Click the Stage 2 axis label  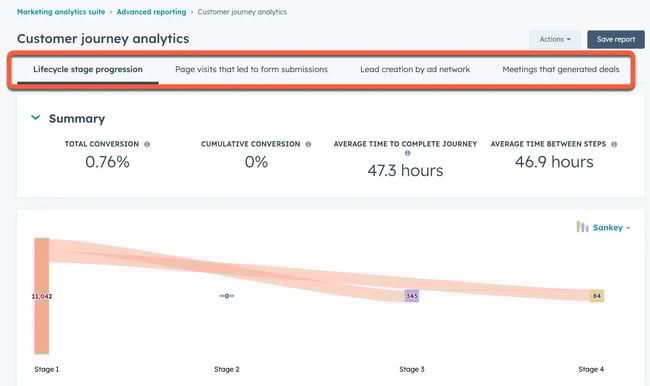tap(227, 369)
